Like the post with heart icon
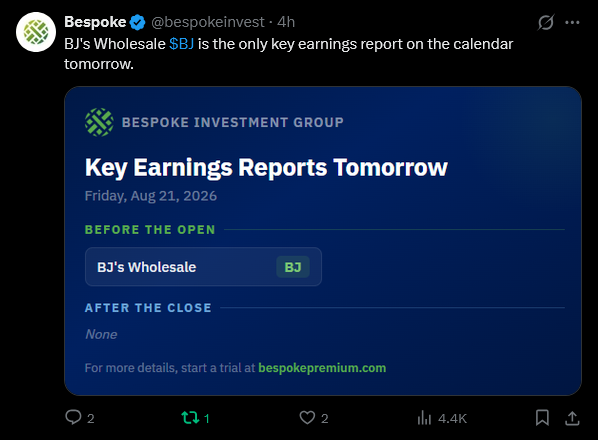The height and width of the screenshot is (440, 598). tap(307, 418)
